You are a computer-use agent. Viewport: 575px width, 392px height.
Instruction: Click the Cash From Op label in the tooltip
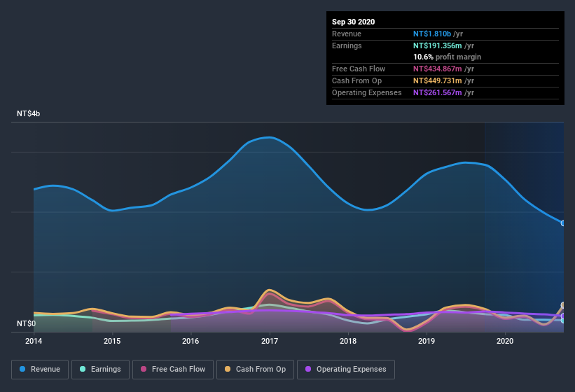356,80
